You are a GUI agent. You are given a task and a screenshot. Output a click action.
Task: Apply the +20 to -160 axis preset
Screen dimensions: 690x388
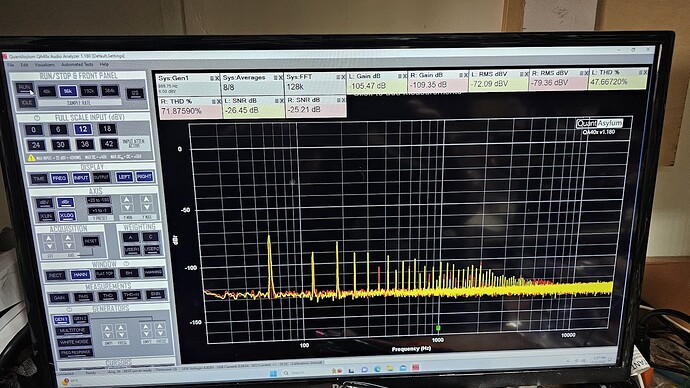click(99, 200)
